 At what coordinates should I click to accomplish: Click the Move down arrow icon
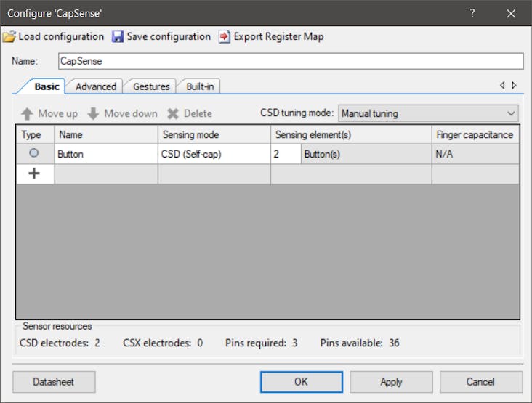point(93,113)
